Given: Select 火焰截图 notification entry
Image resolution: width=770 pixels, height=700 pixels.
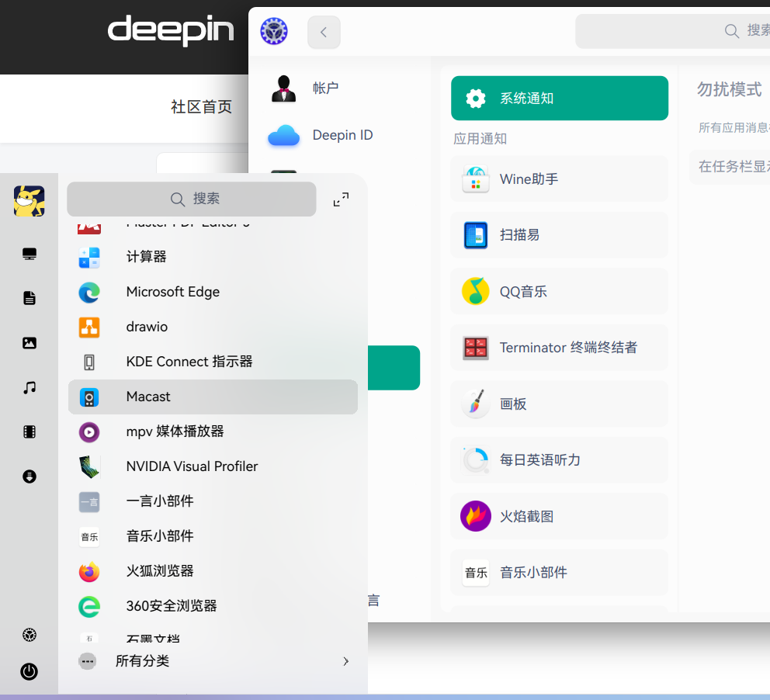Looking at the screenshot, I should (x=560, y=516).
